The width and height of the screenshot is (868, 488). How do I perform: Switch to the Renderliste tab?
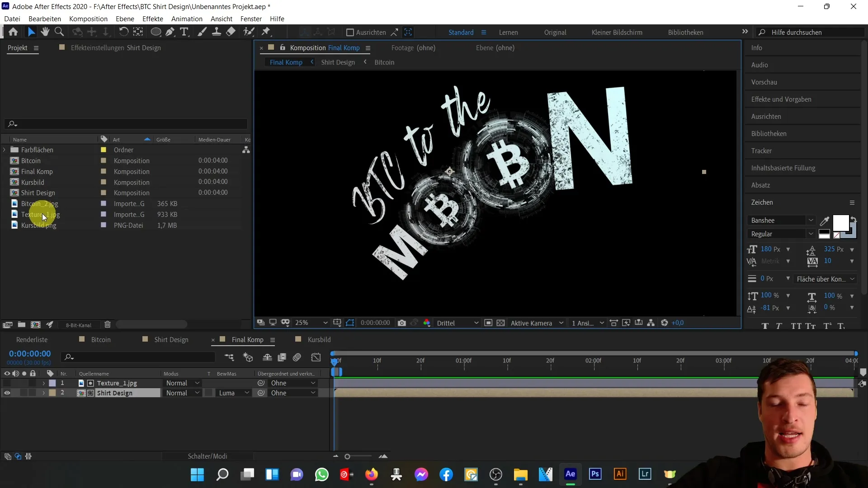point(32,340)
